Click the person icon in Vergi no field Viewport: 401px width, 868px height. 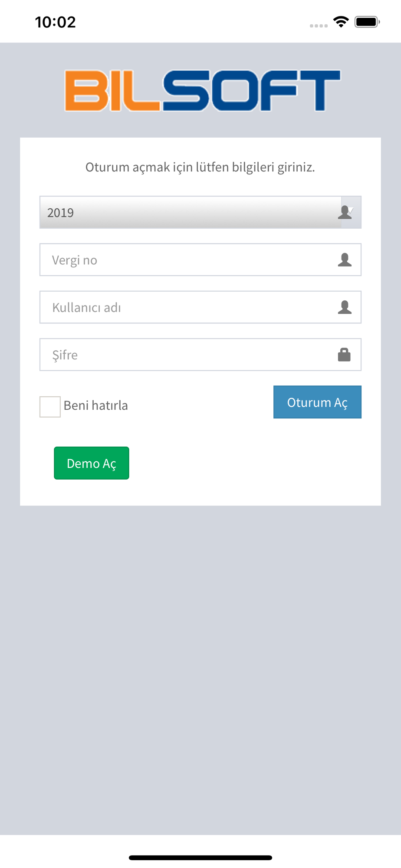click(x=345, y=260)
